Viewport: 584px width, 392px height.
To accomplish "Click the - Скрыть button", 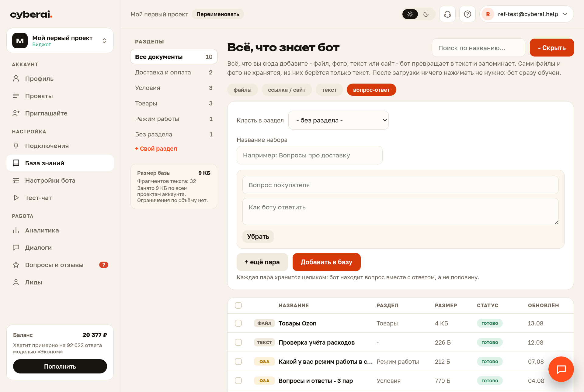I will click(x=552, y=48).
